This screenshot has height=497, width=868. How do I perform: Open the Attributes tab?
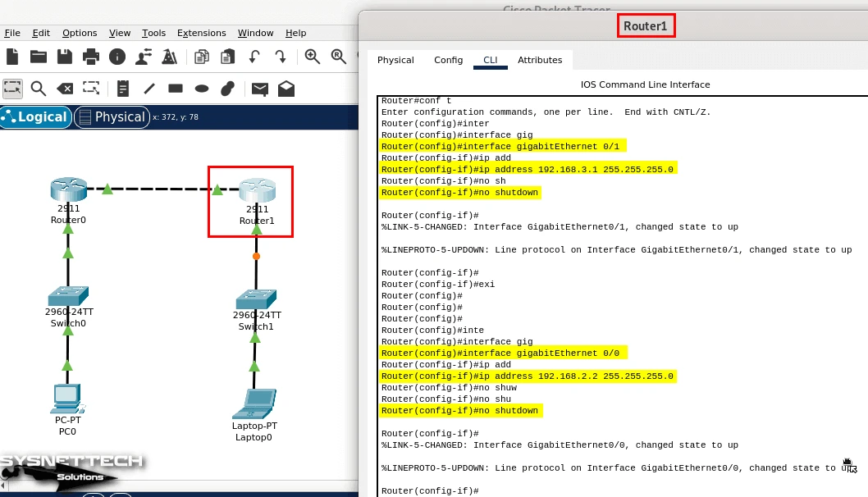point(540,60)
